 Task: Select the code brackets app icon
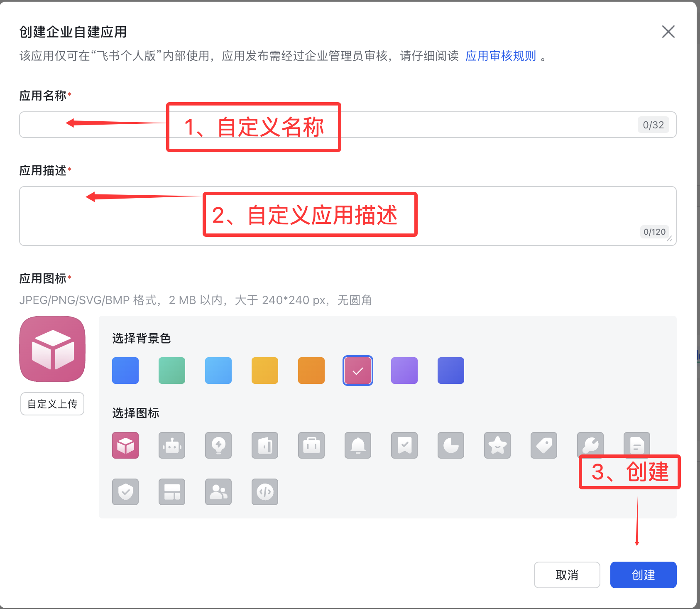264,492
